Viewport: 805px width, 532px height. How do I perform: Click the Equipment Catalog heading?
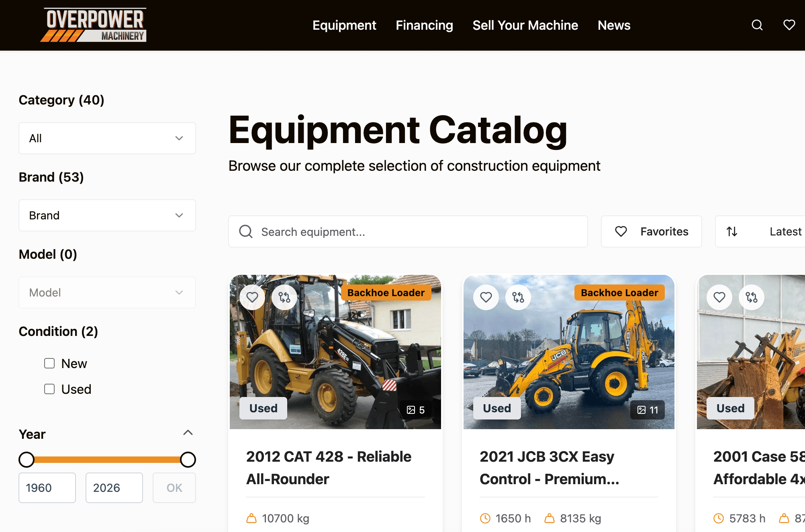coord(398,130)
